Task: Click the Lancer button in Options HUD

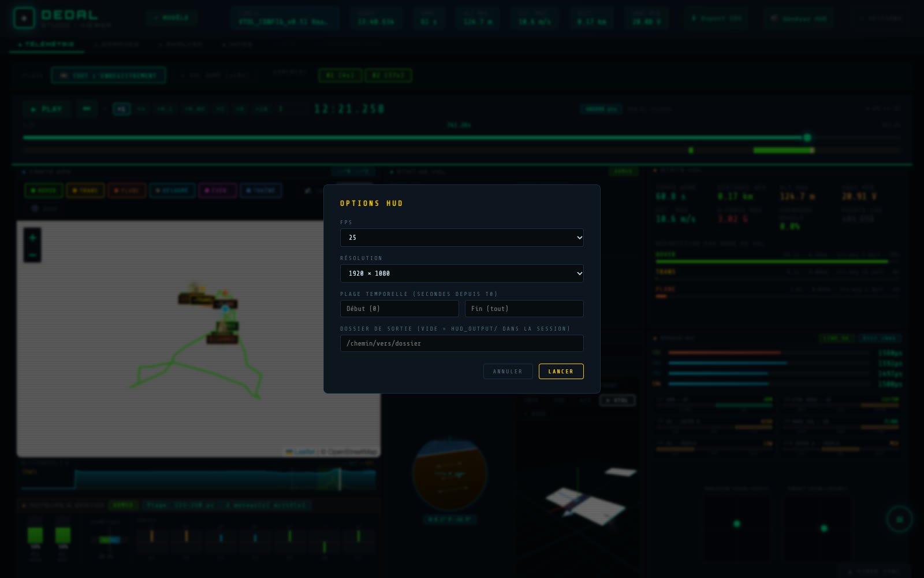Action: click(x=561, y=372)
